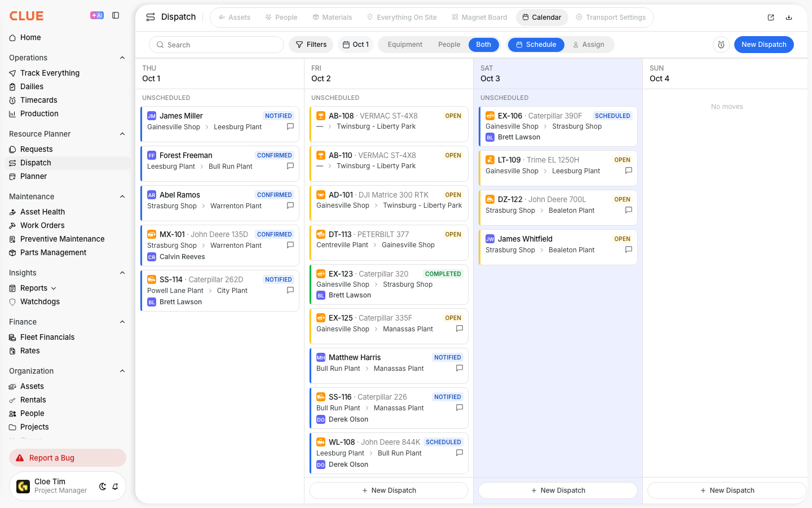Switch to the People tab

click(281, 17)
